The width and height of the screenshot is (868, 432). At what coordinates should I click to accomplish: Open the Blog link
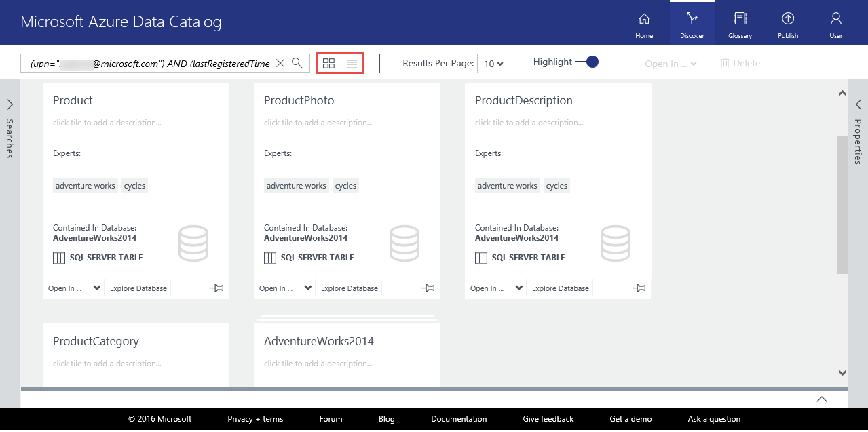coord(386,419)
